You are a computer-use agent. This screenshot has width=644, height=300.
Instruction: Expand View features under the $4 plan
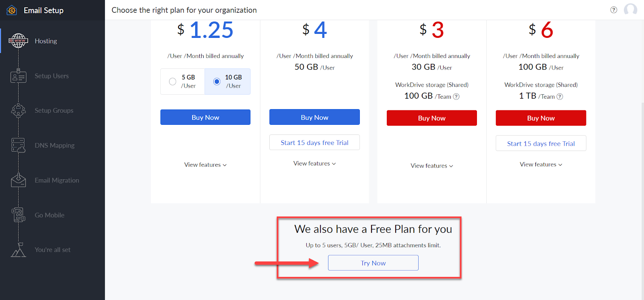[314, 163]
